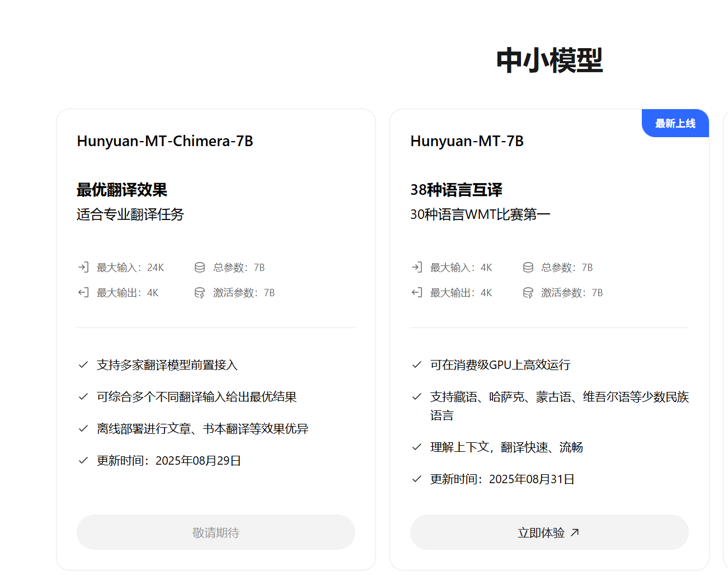This screenshot has height=575, width=728.
Task: Click the arrow icon inside the 立即体验 button
Action: [575, 532]
